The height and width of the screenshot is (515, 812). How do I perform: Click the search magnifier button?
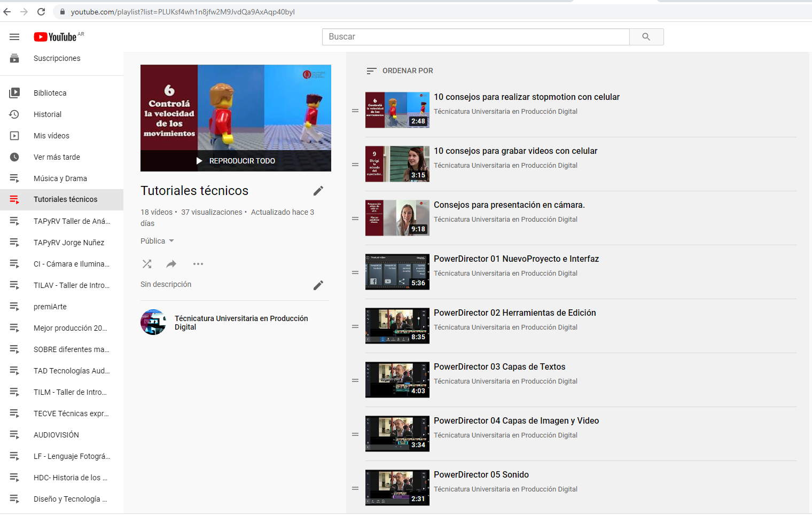(646, 37)
